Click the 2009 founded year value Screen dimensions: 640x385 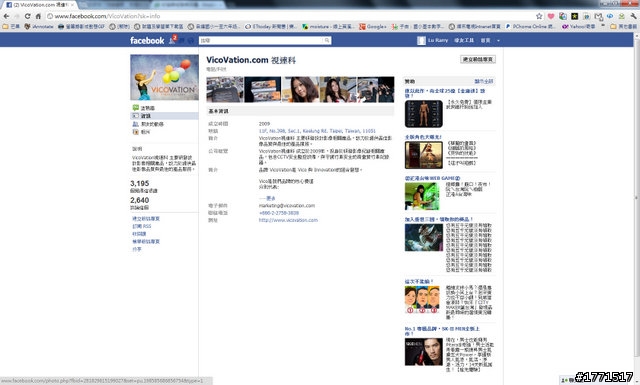(264, 123)
